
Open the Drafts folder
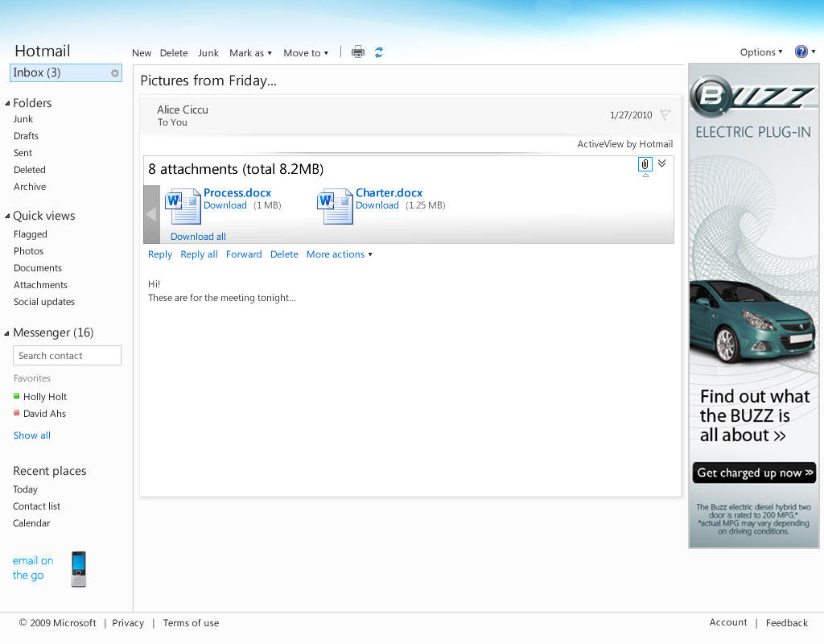point(26,136)
